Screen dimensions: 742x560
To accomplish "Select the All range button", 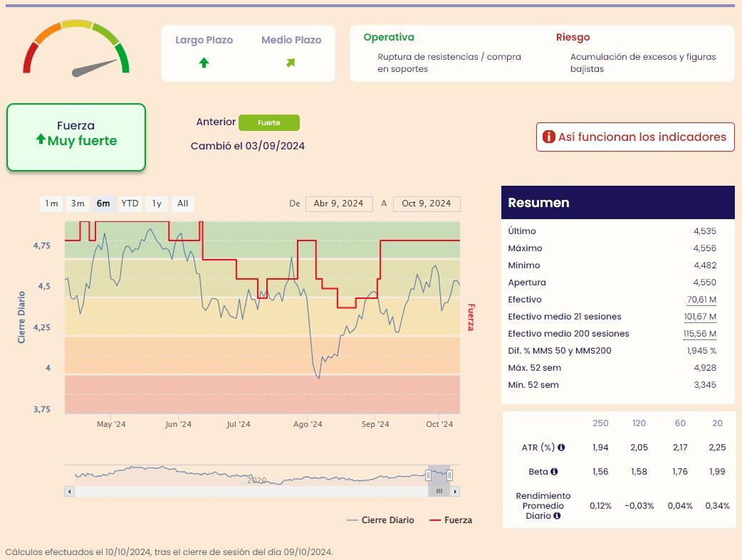I will point(183,204).
